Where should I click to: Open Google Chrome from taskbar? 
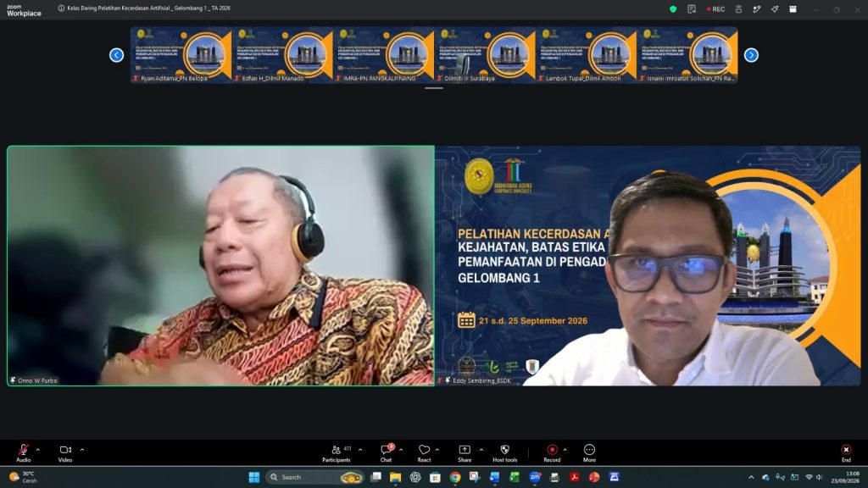[x=455, y=477]
